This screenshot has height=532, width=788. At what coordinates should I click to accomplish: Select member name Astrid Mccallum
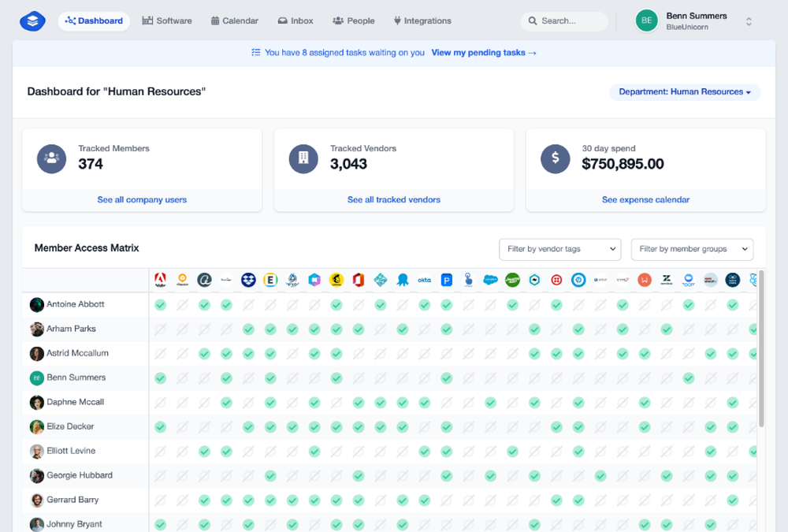(x=77, y=353)
